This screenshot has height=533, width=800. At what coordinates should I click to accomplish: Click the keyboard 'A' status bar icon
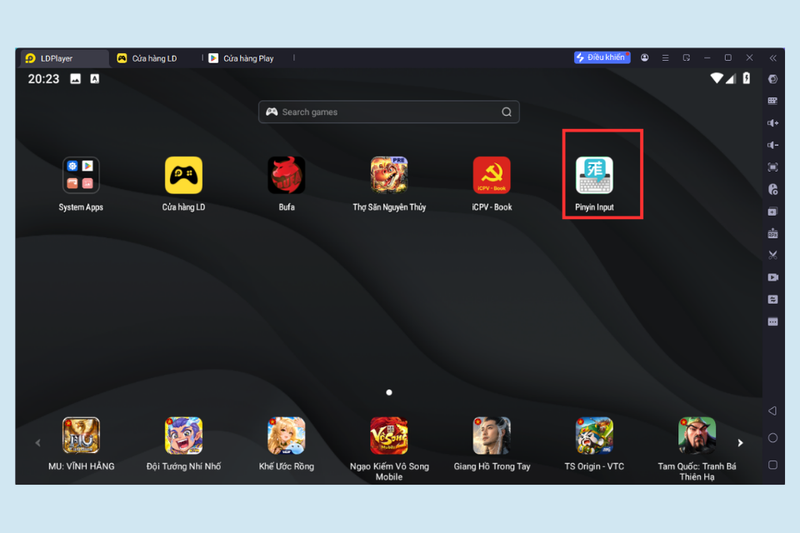coord(95,79)
